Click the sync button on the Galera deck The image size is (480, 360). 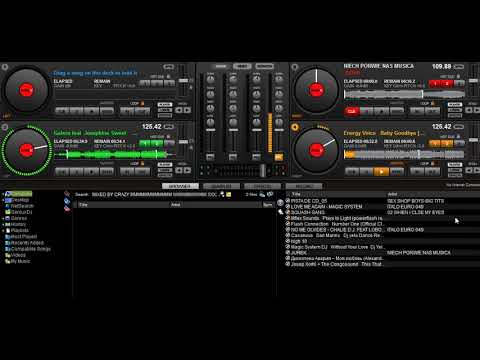pos(107,172)
